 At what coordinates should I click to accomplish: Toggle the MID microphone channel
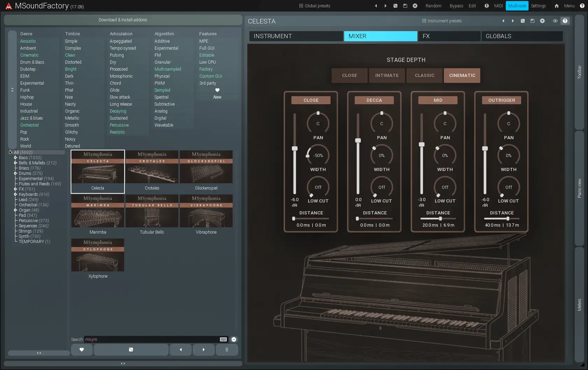coord(438,100)
